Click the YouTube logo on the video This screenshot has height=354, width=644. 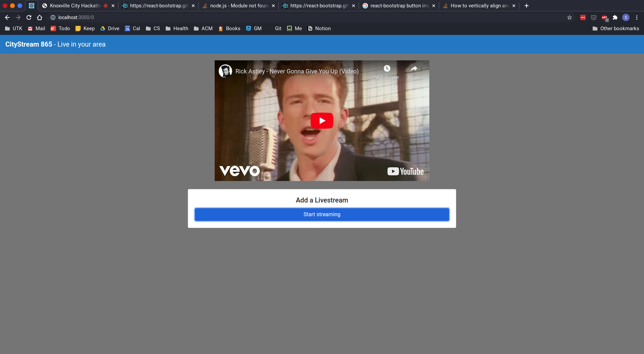click(x=406, y=171)
